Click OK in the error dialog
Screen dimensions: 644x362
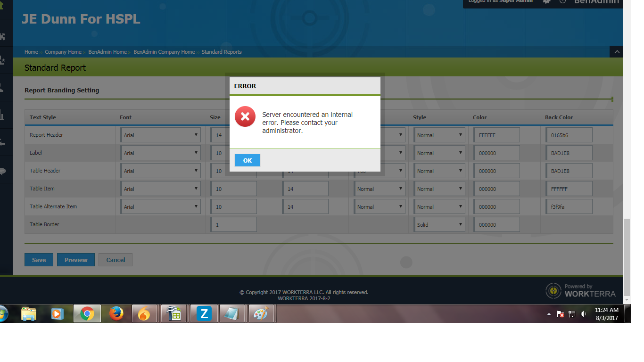pos(247,160)
